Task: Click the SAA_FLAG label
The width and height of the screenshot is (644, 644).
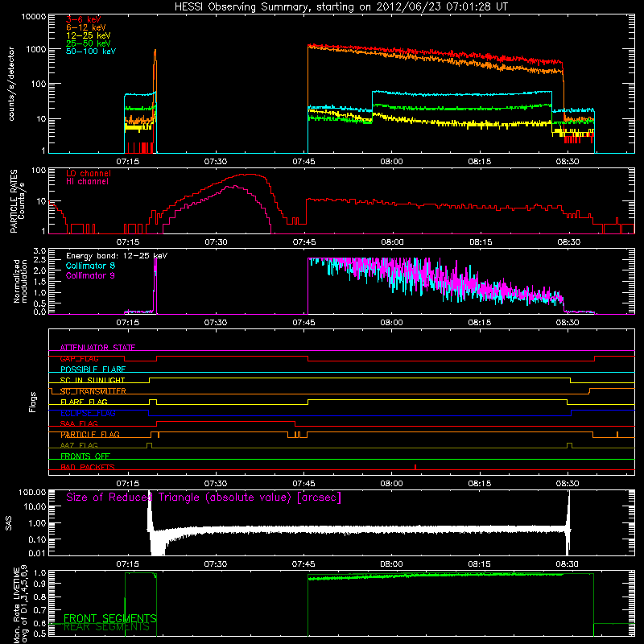Action: coord(79,424)
